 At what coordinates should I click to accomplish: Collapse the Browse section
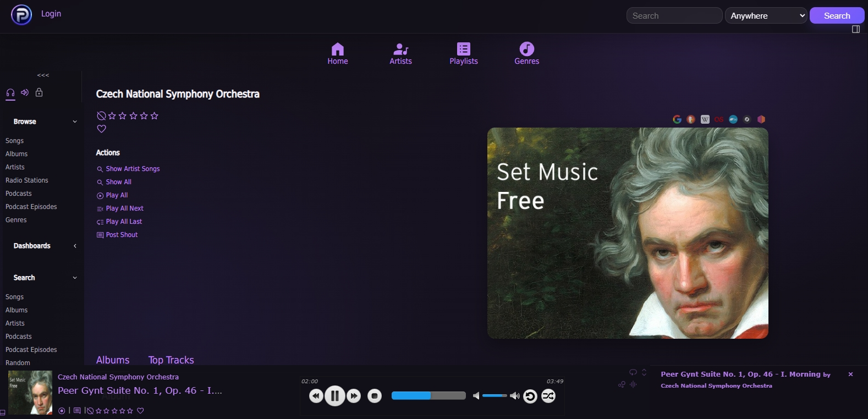coord(75,122)
